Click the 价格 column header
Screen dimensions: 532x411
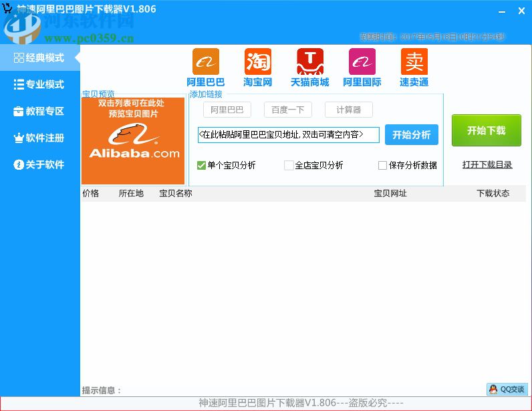coord(91,193)
